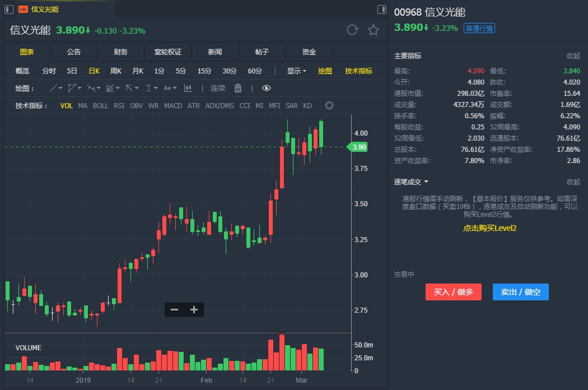Toggle the right panel layout icon
This screenshot has width=588, height=390.
point(382,10)
